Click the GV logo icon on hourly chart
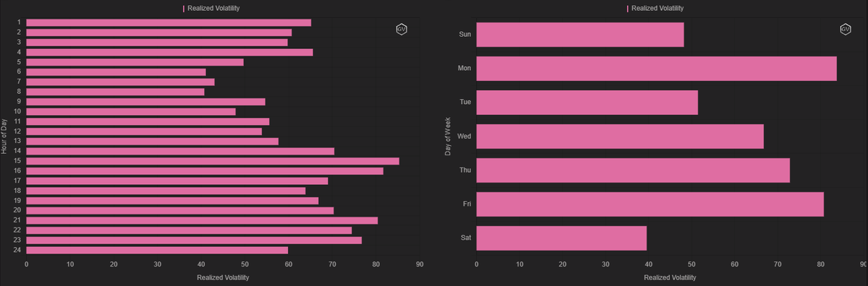Image resolution: width=868 pixels, height=286 pixels. pos(401,29)
